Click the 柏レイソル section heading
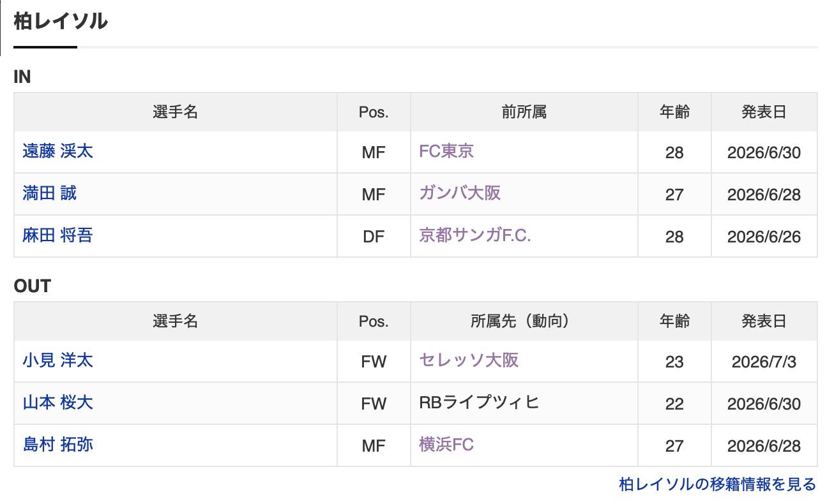The width and height of the screenshot is (834, 504). click(61, 21)
